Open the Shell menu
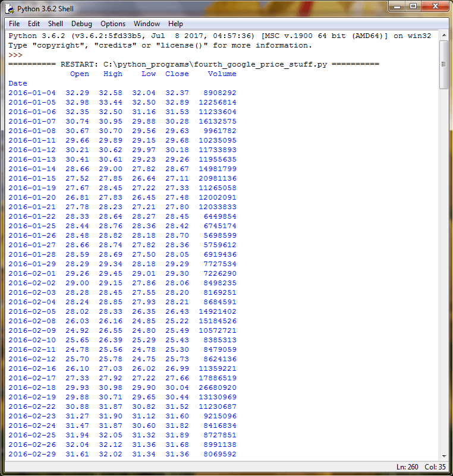The image size is (453, 476). pyautogui.click(x=55, y=24)
